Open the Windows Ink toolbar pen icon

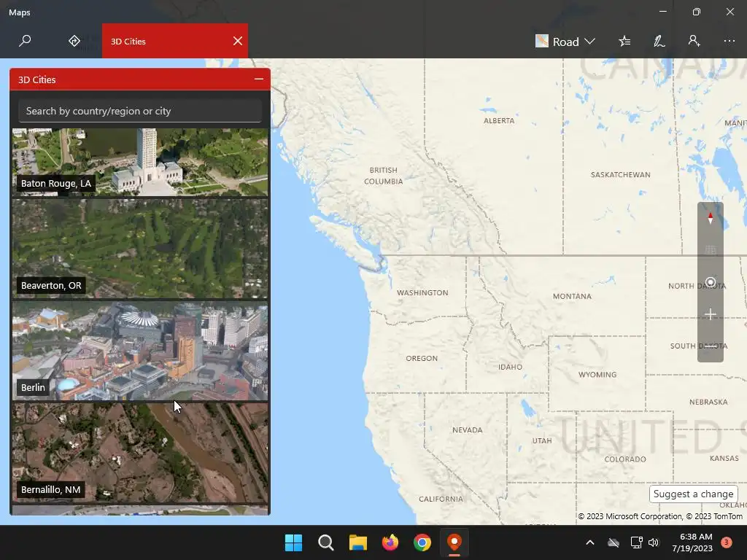tap(659, 42)
